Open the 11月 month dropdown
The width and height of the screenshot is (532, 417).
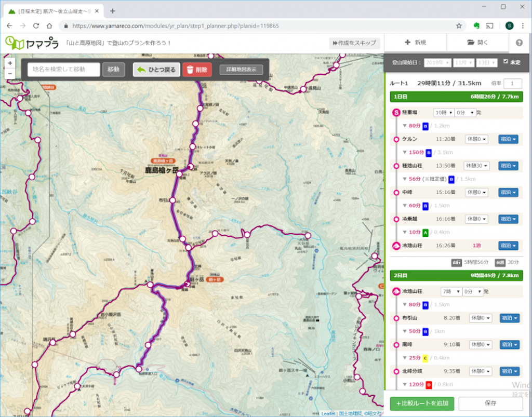tap(463, 63)
